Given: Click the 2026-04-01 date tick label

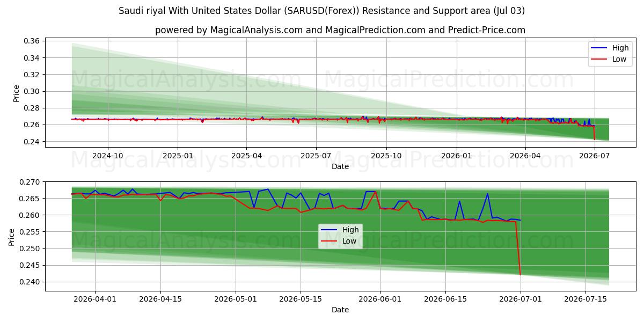Looking at the screenshot, I should click(x=95, y=299).
